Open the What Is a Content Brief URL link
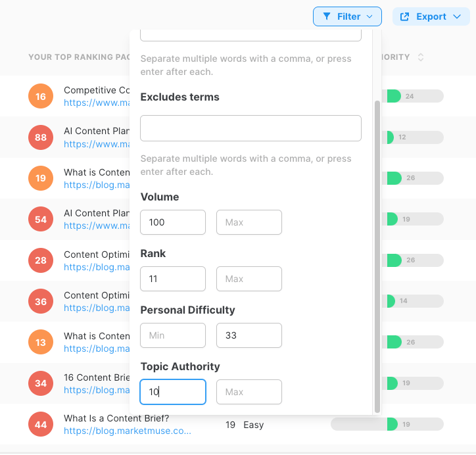 pos(128,431)
